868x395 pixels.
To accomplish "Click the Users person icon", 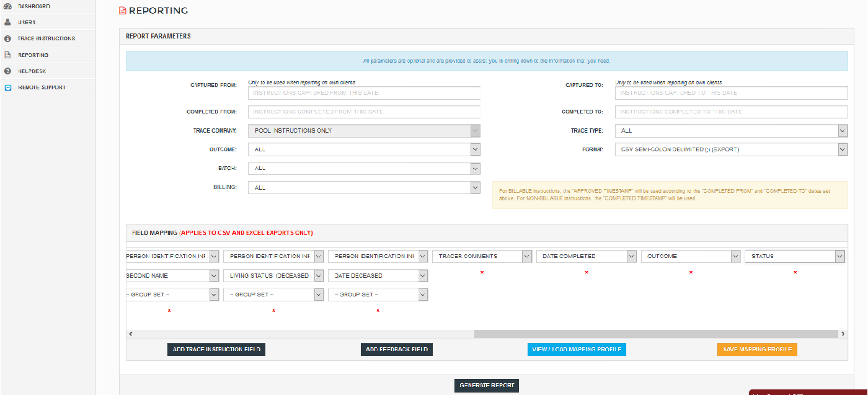I will pyautogui.click(x=8, y=22).
